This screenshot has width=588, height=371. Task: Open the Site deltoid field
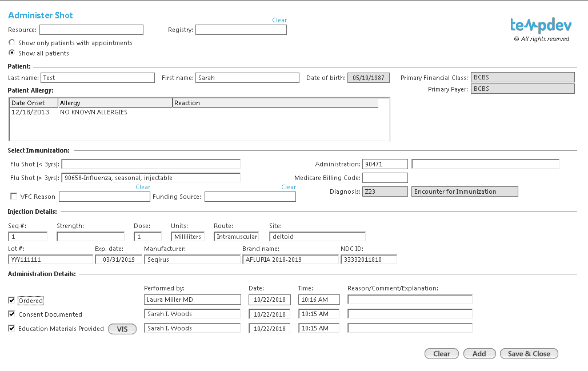pyautogui.click(x=317, y=237)
